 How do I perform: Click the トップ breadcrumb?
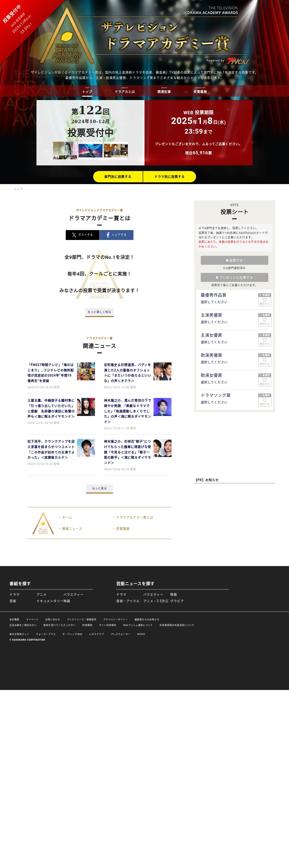(x=18, y=189)
